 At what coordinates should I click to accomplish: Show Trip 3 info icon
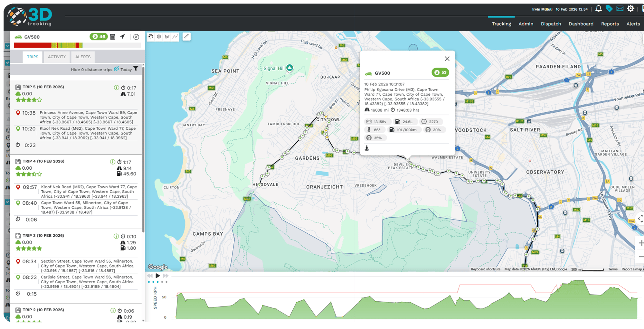116,236
